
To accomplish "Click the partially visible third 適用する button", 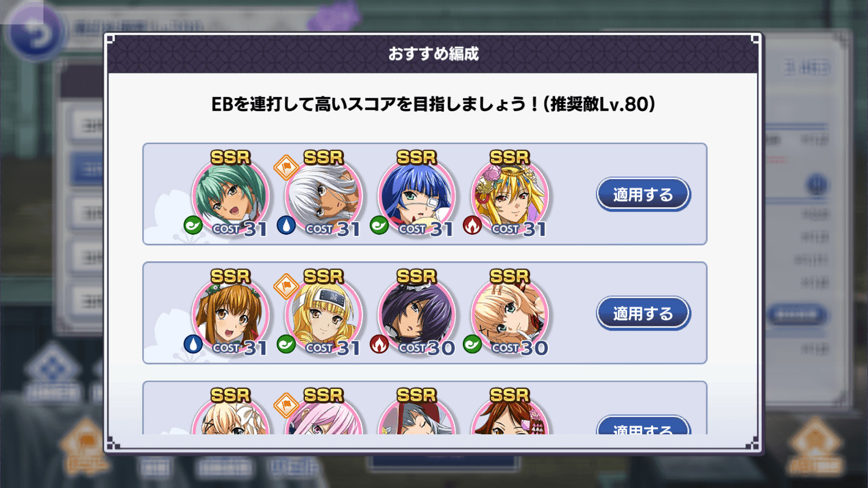I will (x=643, y=425).
